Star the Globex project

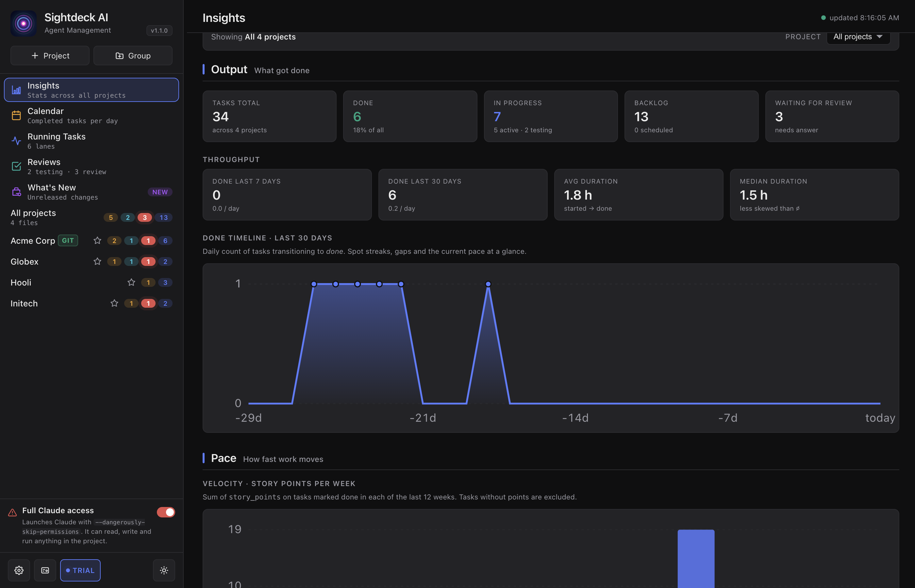click(97, 262)
